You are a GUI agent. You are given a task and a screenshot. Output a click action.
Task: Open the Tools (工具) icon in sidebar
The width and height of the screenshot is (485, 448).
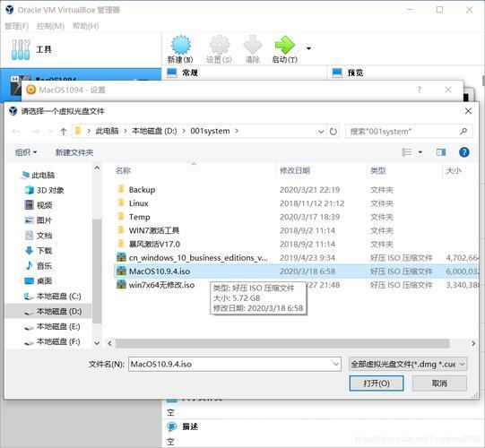point(21,49)
